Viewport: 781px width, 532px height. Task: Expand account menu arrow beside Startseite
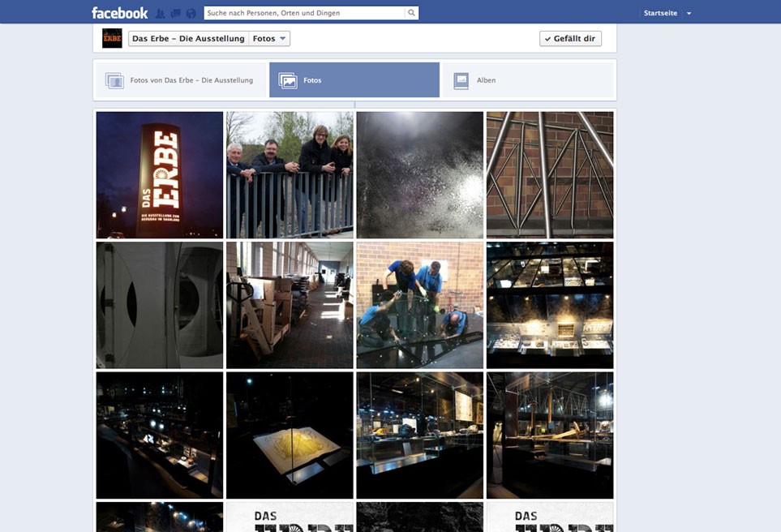pos(689,14)
